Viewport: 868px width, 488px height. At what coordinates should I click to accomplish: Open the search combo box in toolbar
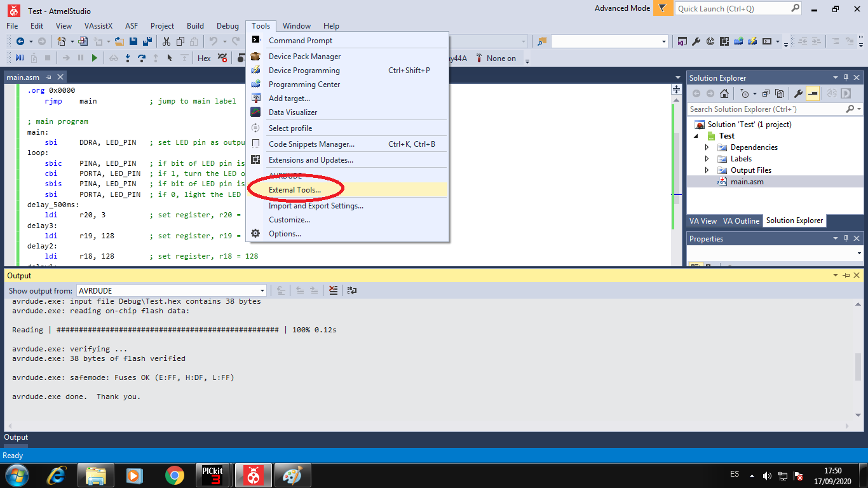[x=664, y=41]
